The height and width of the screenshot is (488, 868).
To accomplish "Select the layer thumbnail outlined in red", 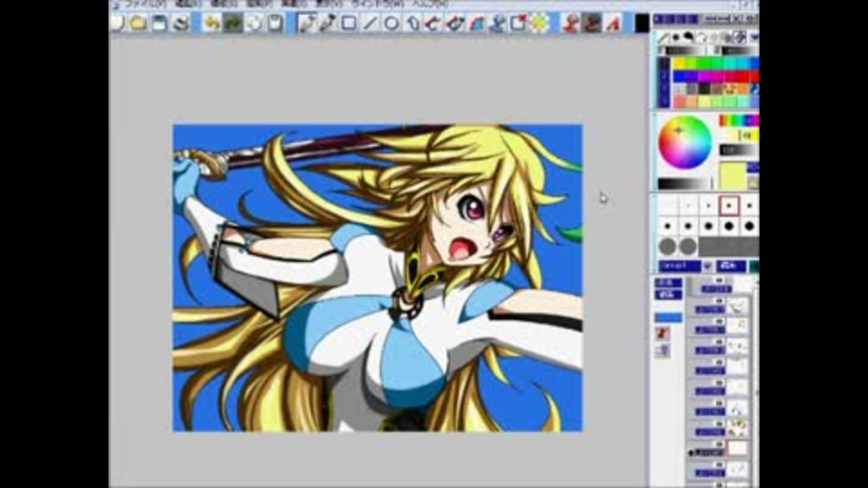I will tap(738, 448).
